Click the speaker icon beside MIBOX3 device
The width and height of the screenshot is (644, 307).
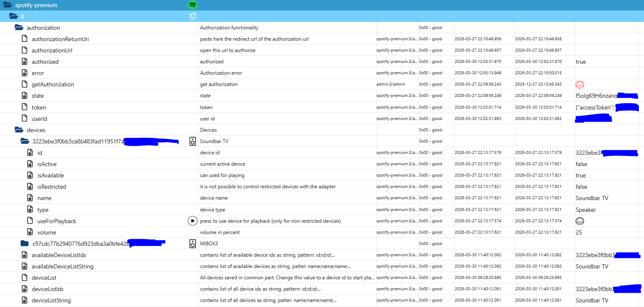click(x=192, y=243)
